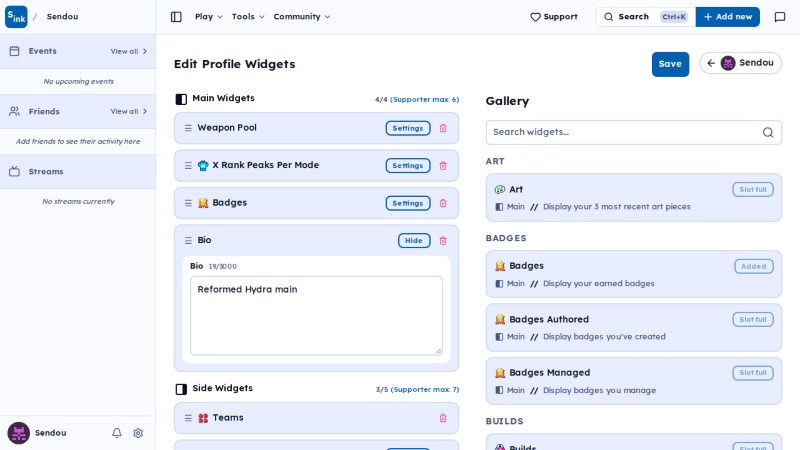Click the Friends people icon
Image resolution: width=800 pixels, height=450 pixels.
(14, 111)
